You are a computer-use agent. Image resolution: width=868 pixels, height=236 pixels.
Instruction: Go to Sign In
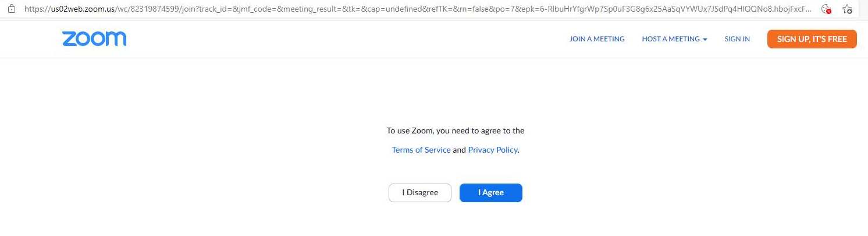pyautogui.click(x=737, y=39)
